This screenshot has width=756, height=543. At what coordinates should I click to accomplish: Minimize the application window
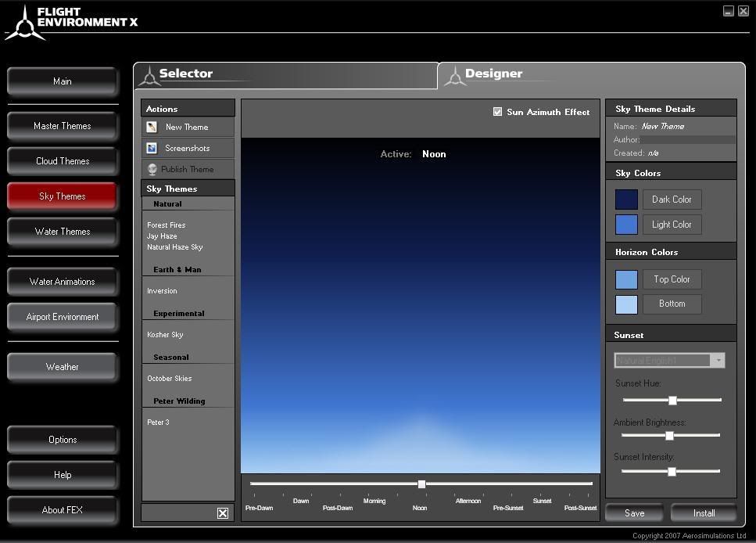728,11
